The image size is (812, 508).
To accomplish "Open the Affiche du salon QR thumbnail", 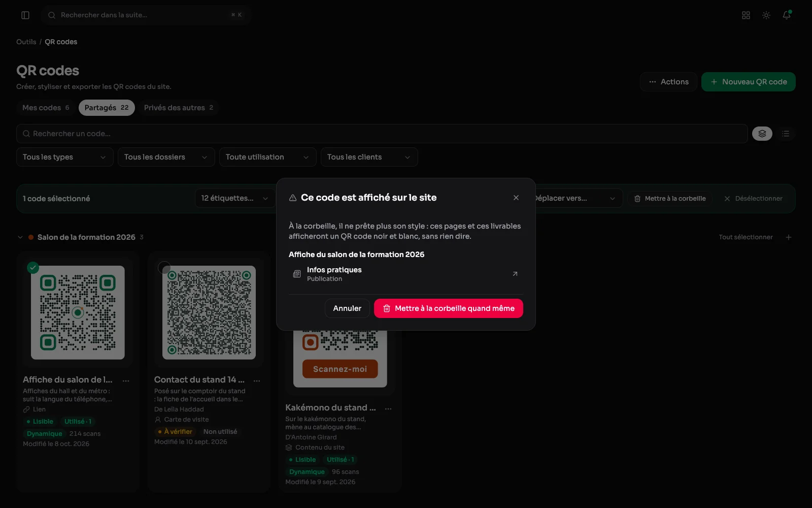I will (78, 312).
